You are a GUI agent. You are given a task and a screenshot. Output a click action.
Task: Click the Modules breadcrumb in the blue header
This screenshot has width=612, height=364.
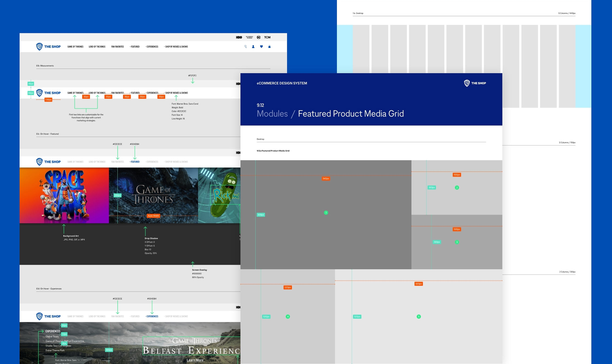[272, 114]
